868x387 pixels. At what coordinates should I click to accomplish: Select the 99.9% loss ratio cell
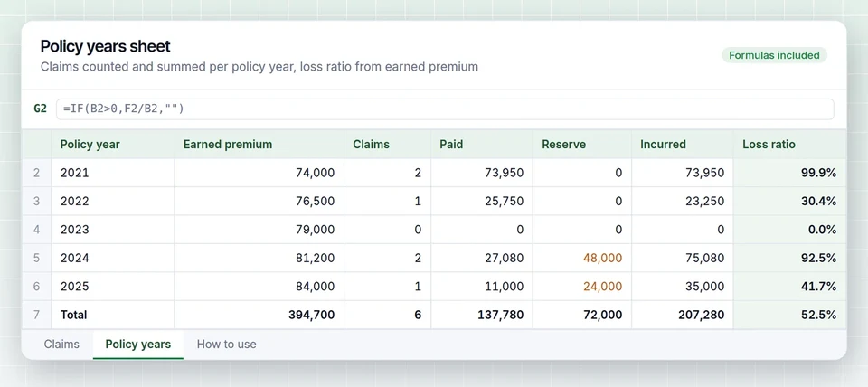pos(790,173)
